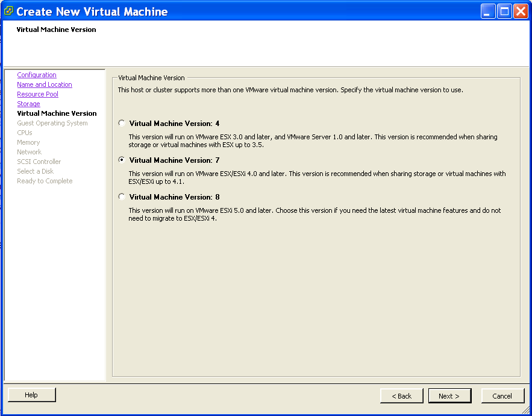This screenshot has width=532, height=416.
Task: Click the description text for ESXi 5.0 and later
Action: tap(315, 214)
